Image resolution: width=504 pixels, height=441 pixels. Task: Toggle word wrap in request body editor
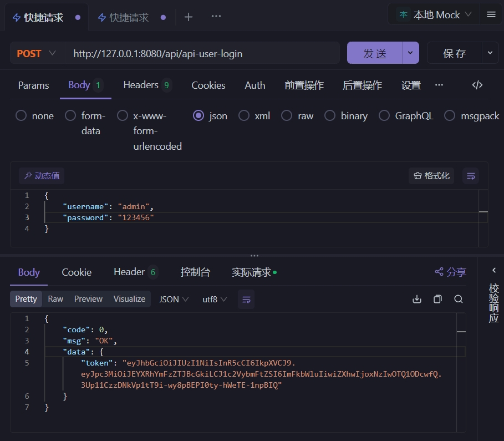pyautogui.click(x=471, y=176)
